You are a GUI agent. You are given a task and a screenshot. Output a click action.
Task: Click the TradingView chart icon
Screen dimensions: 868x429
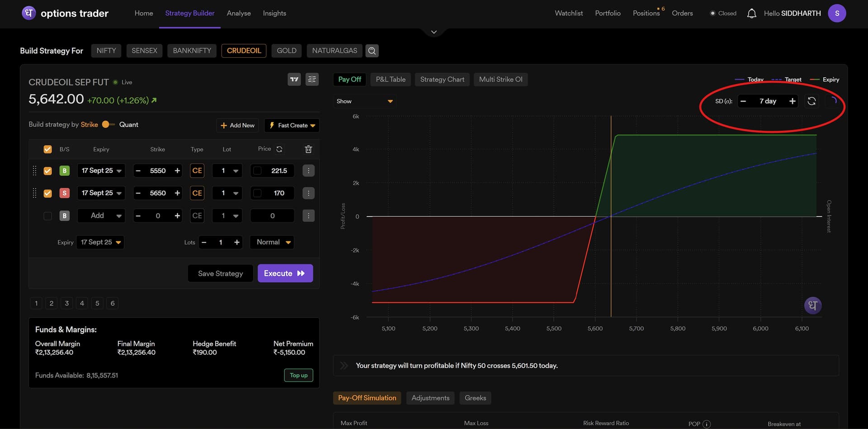click(294, 79)
